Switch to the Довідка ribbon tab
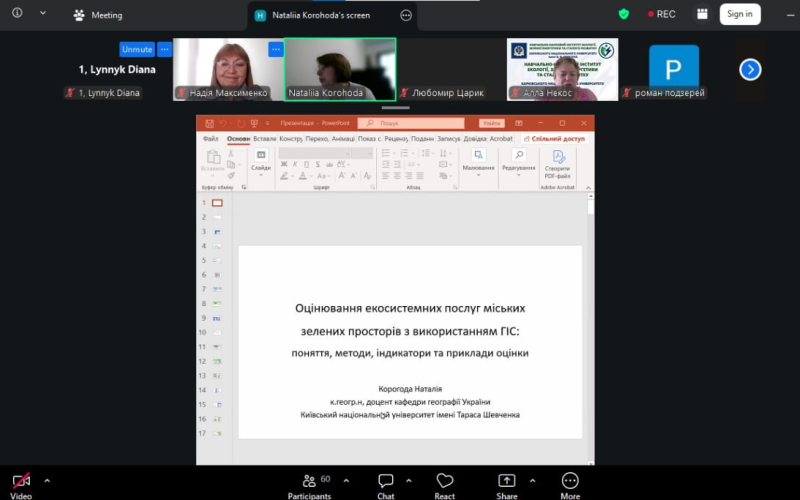This screenshot has height=500, width=800. click(x=474, y=139)
